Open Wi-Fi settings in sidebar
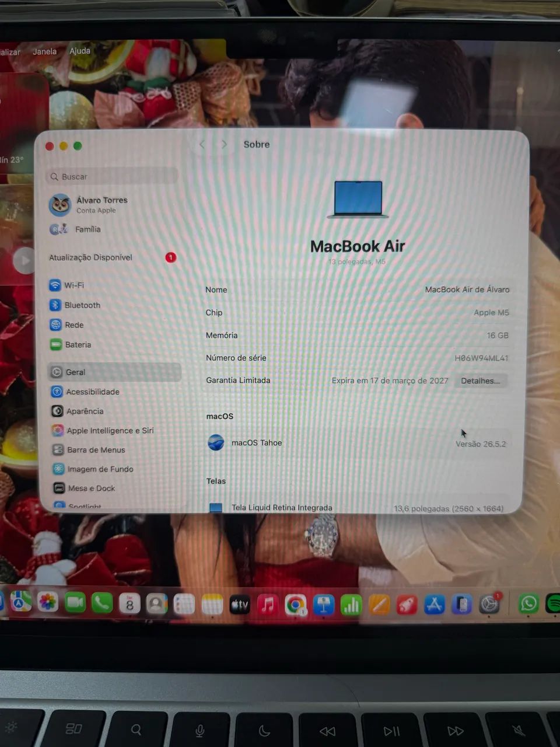This screenshot has height=747, width=560. tap(66, 285)
